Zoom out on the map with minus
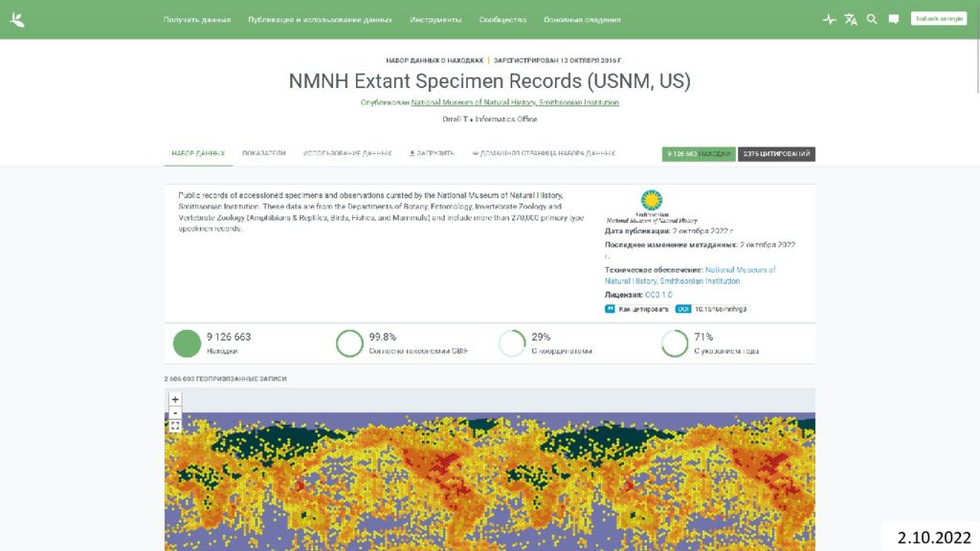Image resolution: width=980 pixels, height=551 pixels. (175, 413)
